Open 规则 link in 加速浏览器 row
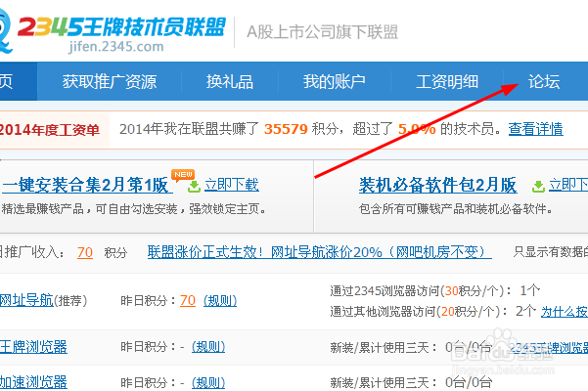 click(x=208, y=382)
